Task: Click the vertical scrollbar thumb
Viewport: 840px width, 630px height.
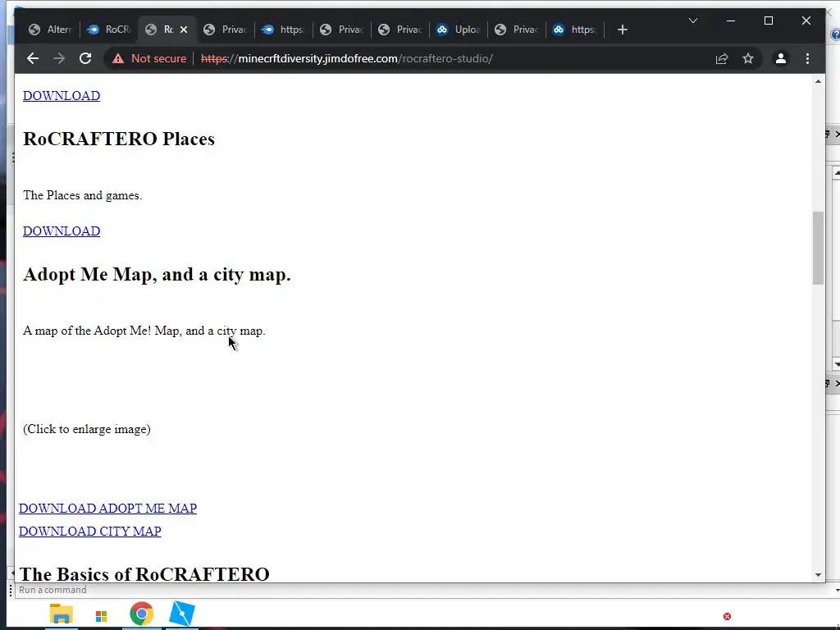Action: click(818, 248)
